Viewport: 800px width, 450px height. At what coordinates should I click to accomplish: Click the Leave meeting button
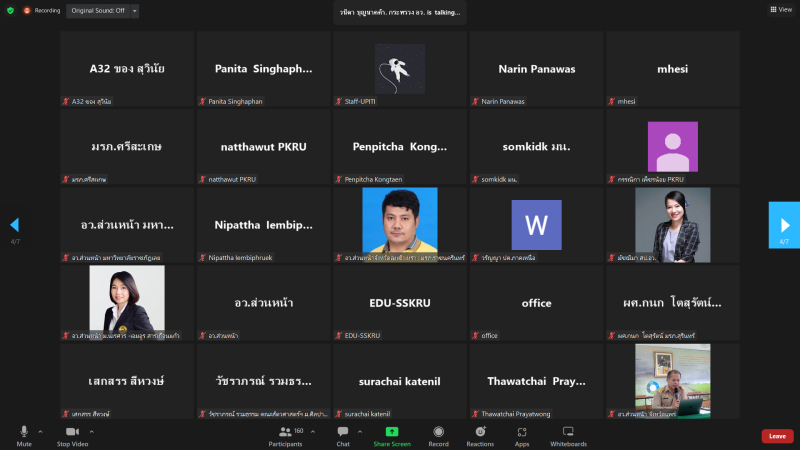pyautogui.click(x=777, y=436)
